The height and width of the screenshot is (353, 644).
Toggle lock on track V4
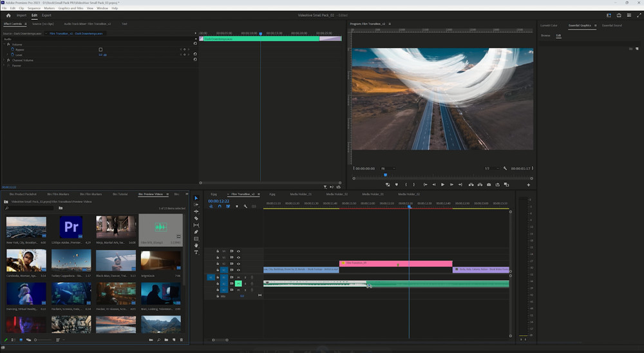coord(218,251)
